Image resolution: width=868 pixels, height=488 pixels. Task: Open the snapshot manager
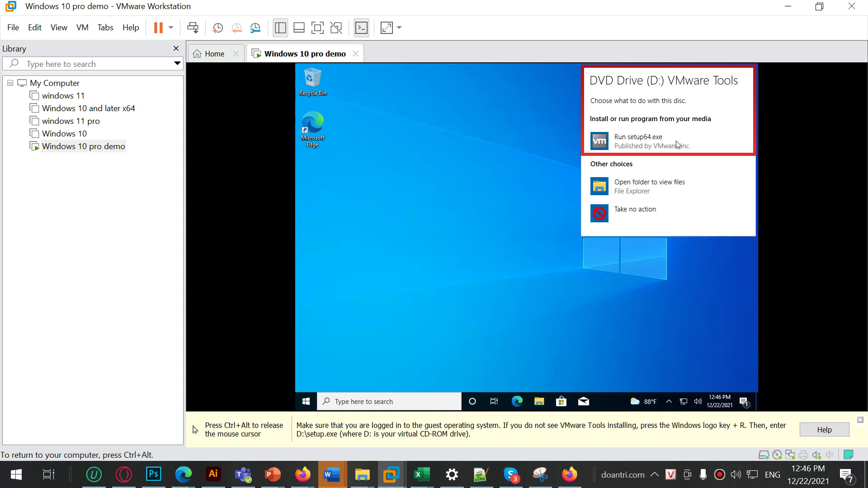[255, 28]
